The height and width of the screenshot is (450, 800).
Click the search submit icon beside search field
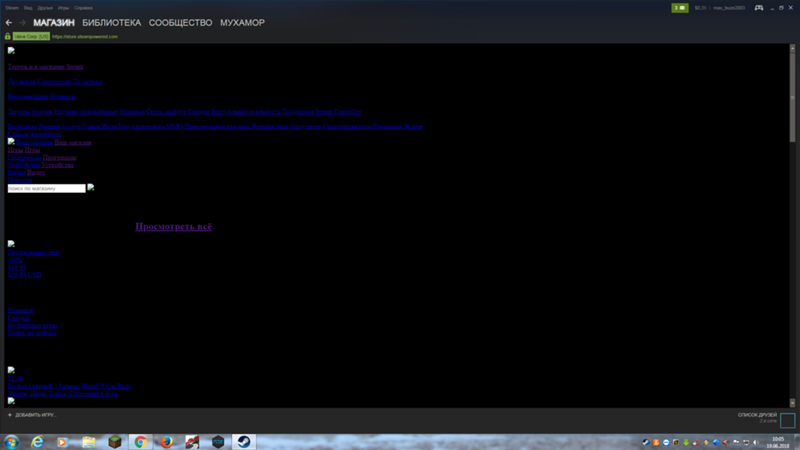(x=91, y=188)
